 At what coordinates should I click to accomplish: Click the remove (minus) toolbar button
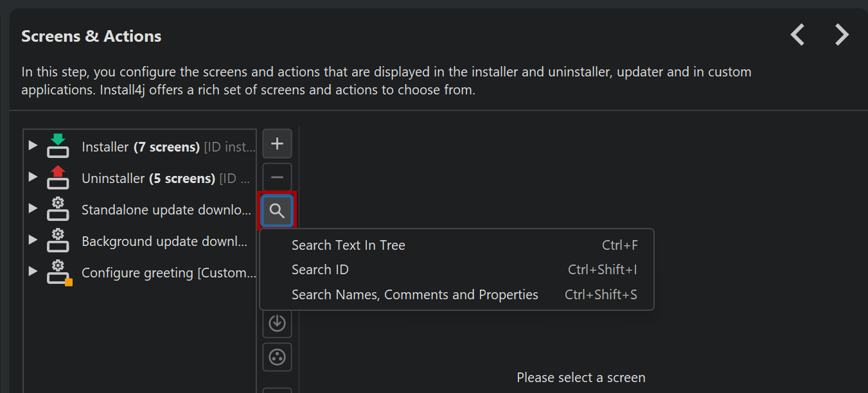coord(277,177)
